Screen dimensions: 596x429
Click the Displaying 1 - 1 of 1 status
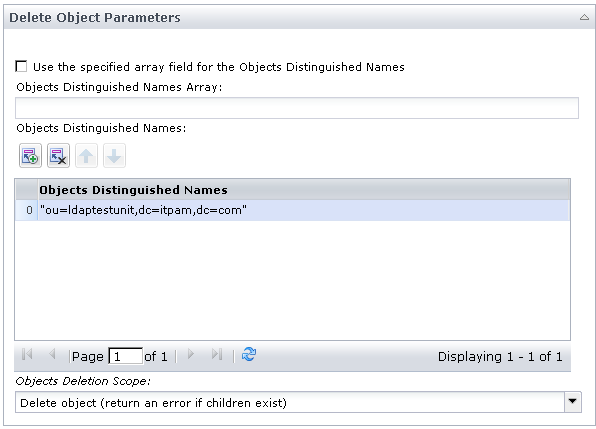tap(500, 356)
